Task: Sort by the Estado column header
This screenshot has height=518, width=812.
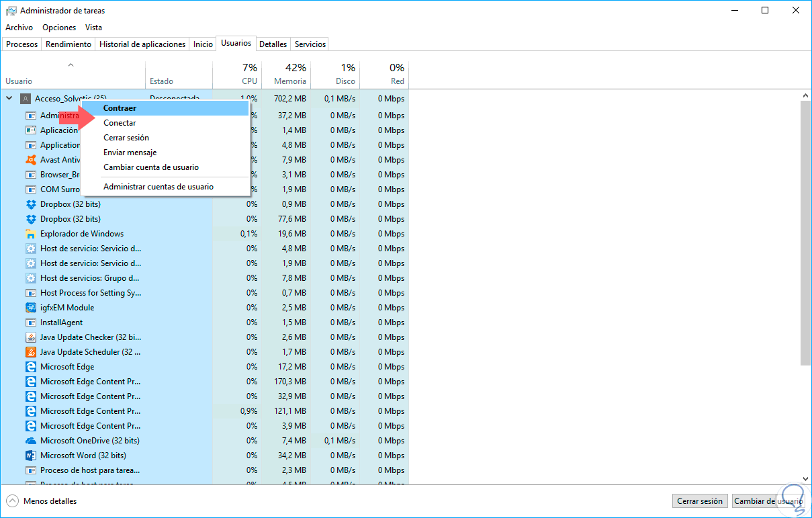Action: 179,75
